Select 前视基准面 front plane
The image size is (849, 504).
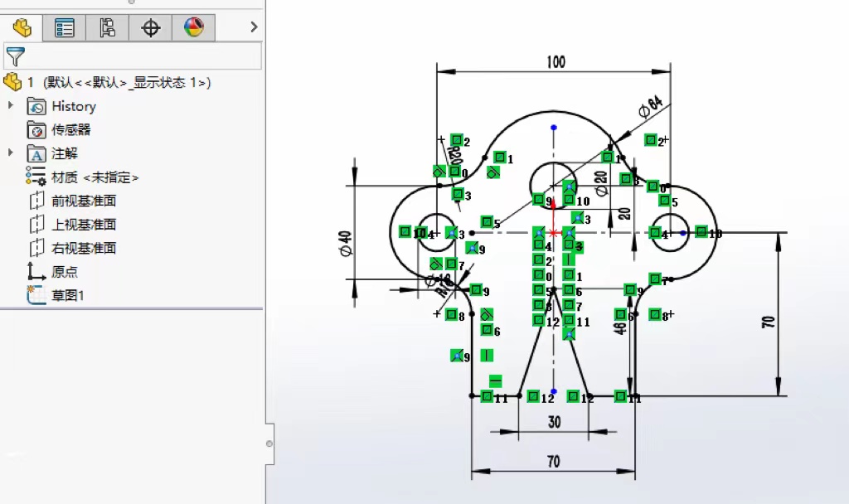pyautogui.click(x=84, y=201)
